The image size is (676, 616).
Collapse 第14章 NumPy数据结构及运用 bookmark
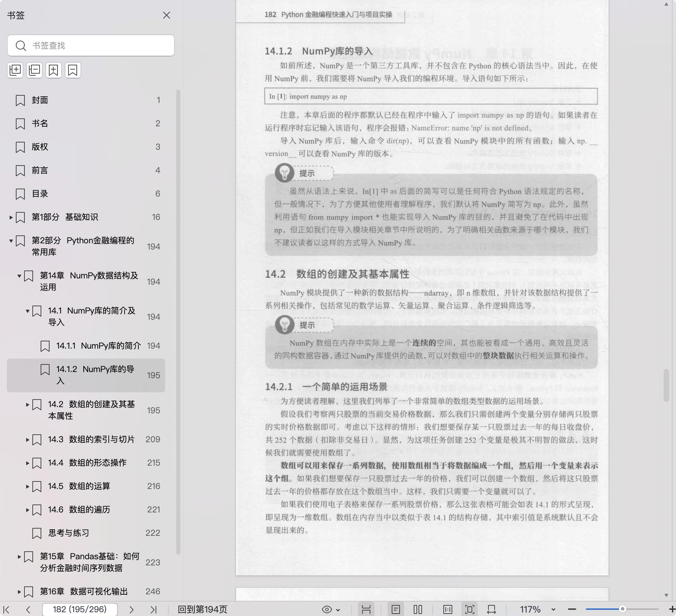pos(19,276)
